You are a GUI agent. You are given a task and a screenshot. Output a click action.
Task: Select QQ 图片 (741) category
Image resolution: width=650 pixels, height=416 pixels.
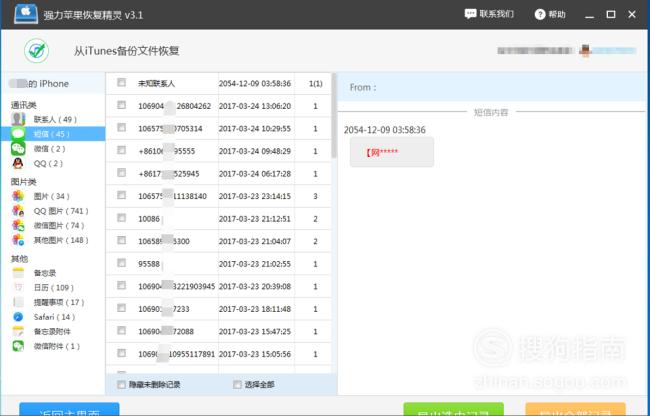(61, 211)
